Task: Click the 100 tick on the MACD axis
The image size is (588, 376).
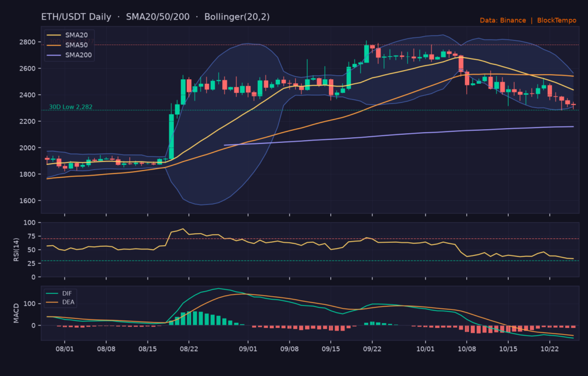Action: point(30,304)
